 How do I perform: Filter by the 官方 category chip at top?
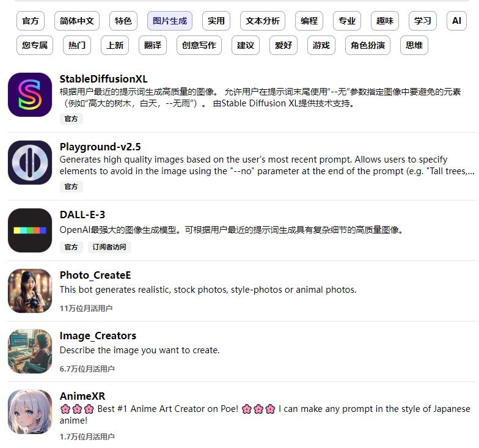pyautogui.click(x=31, y=21)
